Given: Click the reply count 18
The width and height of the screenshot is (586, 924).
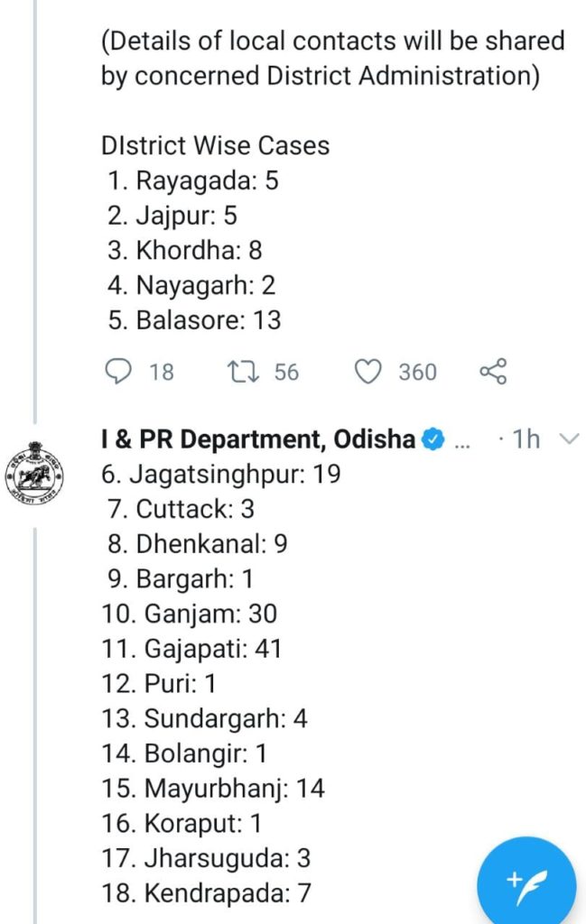Looking at the screenshot, I should coord(161,372).
